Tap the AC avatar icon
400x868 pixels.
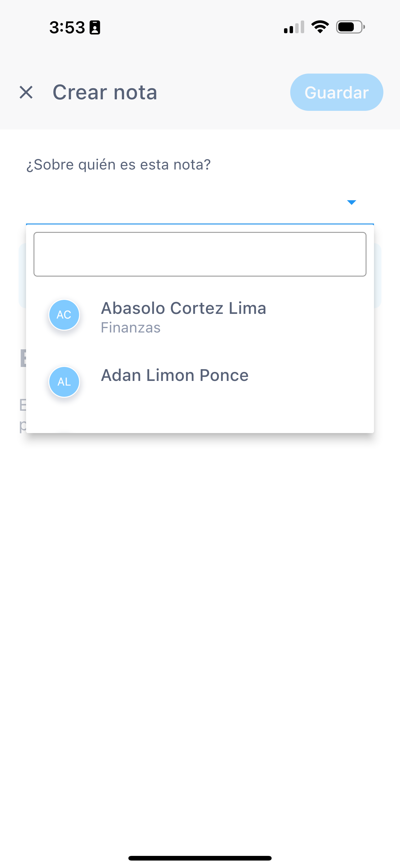[64, 315]
